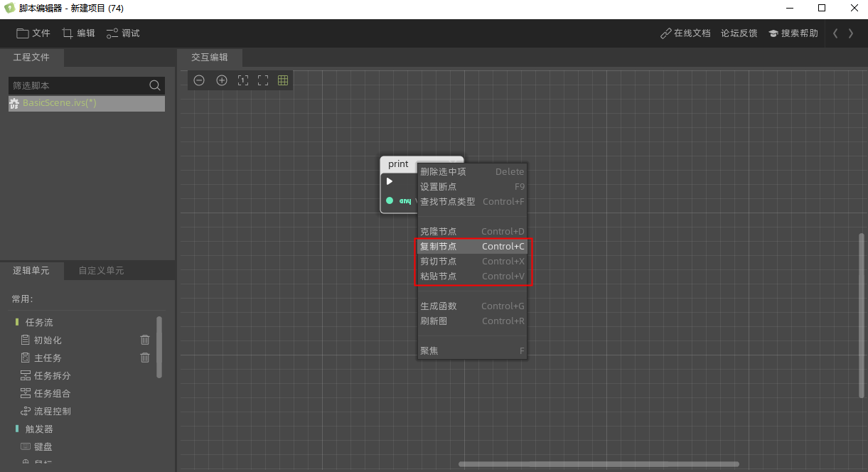Click the search magnifier icon
The width and height of the screenshot is (868, 472).
tap(155, 85)
